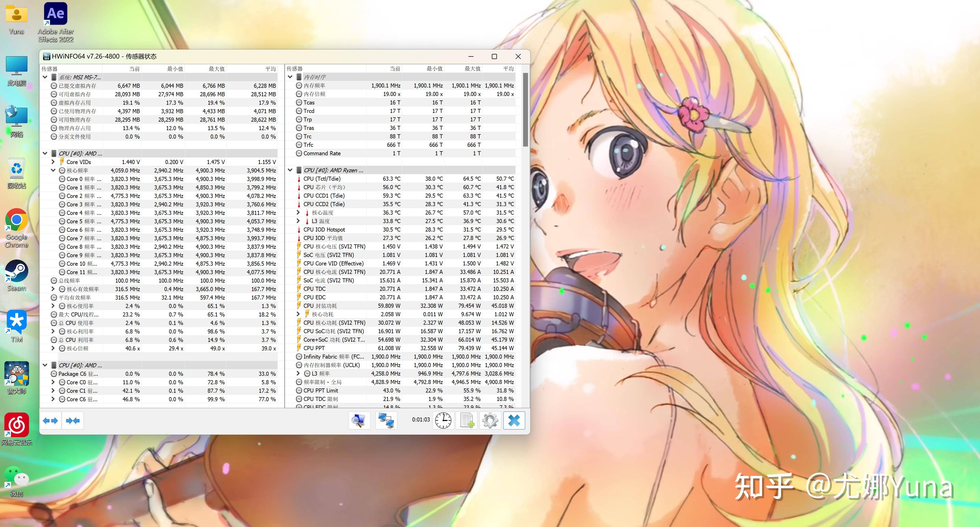Click the shrink layout arrows button
The width and height of the screenshot is (980, 527).
pyautogui.click(x=73, y=420)
